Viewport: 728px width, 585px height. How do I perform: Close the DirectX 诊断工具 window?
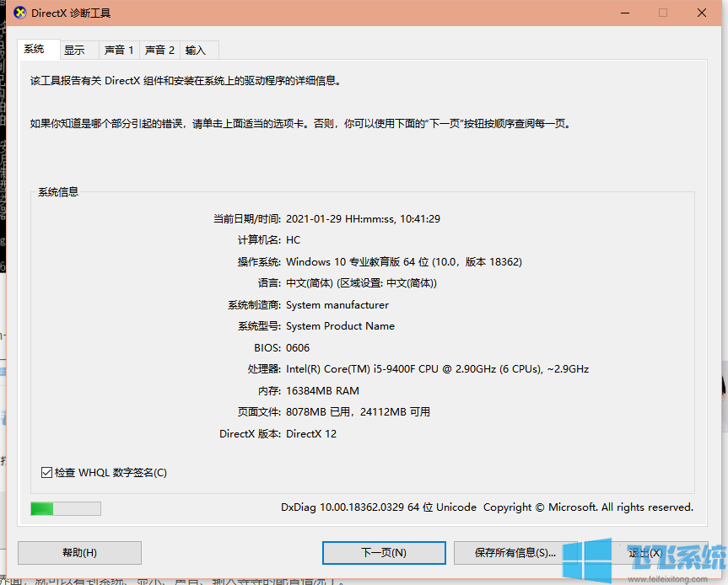[701, 13]
